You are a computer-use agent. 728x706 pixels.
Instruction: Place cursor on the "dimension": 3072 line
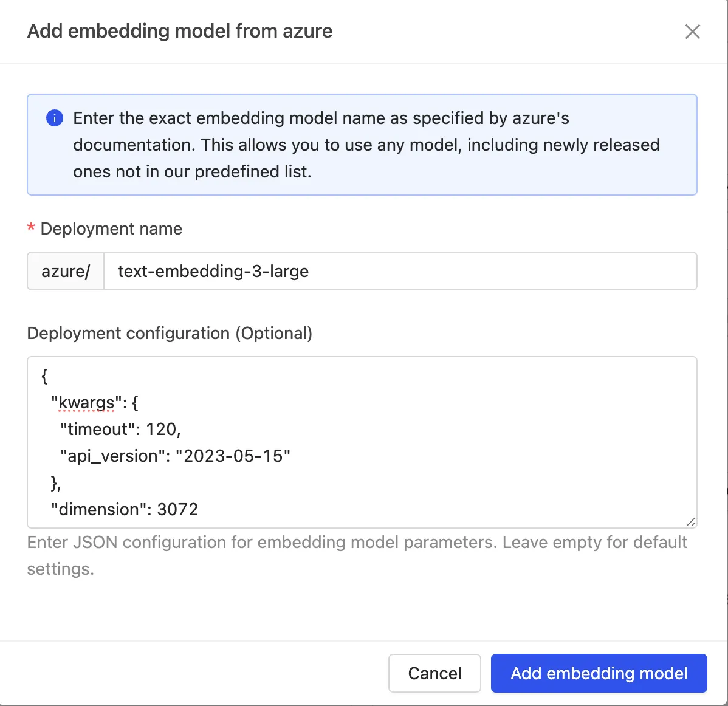[x=125, y=509]
